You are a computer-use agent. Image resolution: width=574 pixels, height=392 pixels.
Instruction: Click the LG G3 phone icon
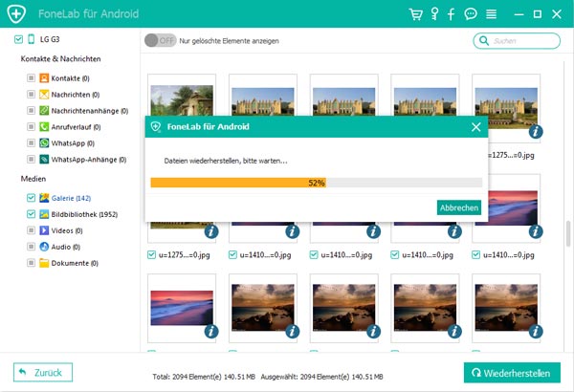pyautogui.click(x=32, y=39)
